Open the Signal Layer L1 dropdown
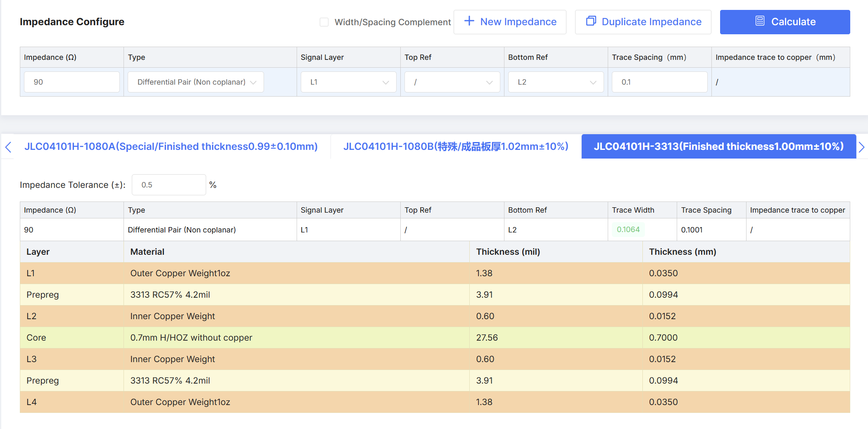This screenshot has width=868, height=429. point(348,82)
